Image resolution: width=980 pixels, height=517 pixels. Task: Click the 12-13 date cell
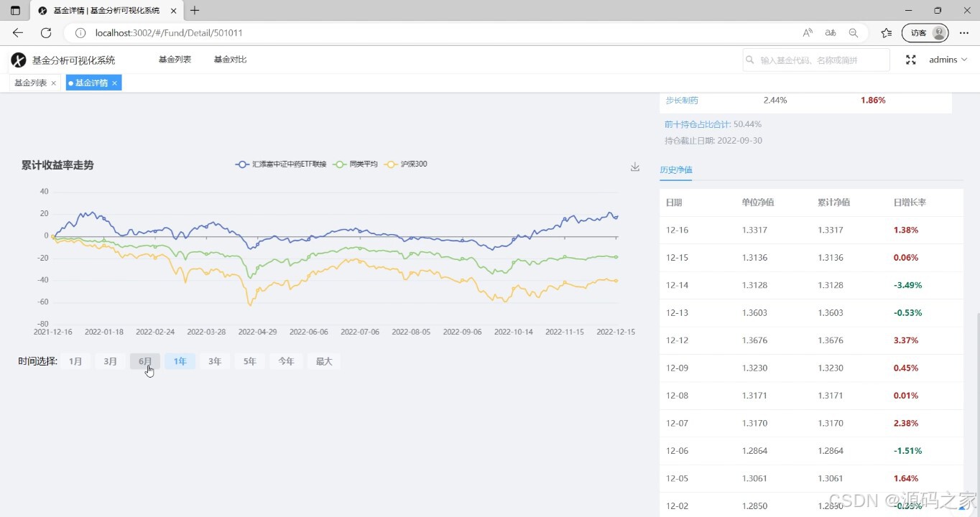click(x=677, y=313)
